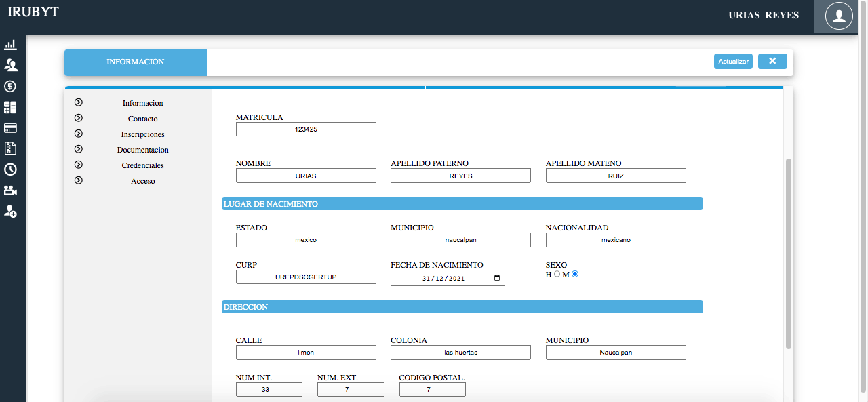Expand the Contacto section arrow
868x402 pixels.
click(79, 118)
